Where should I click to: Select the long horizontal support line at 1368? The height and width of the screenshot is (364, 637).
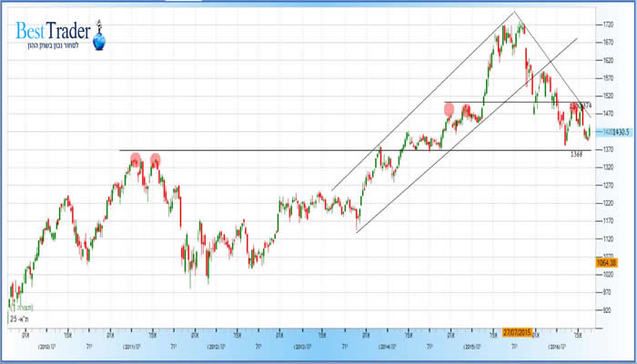tap(273, 150)
